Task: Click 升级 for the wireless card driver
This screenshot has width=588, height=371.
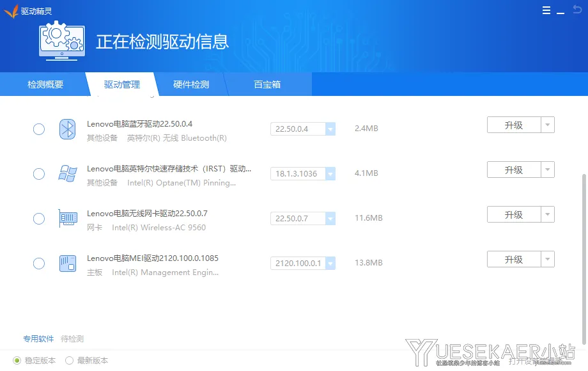Action: click(x=514, y=214)
